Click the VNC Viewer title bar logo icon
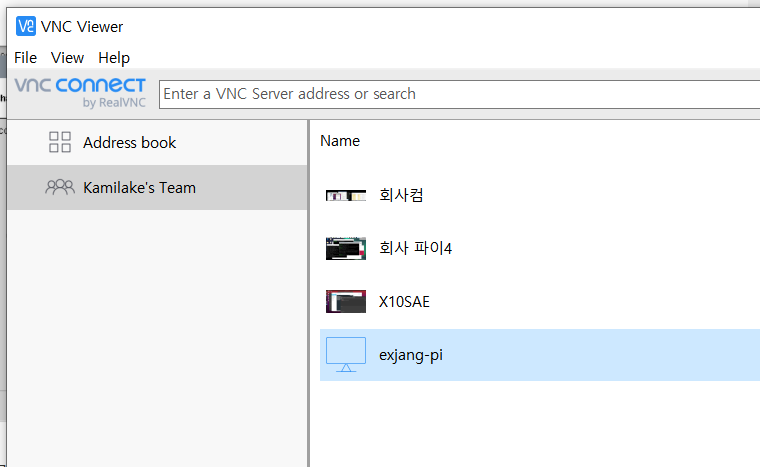Image resolution: width=760 pixels, height=467 pixels. [x=26, y=26]
